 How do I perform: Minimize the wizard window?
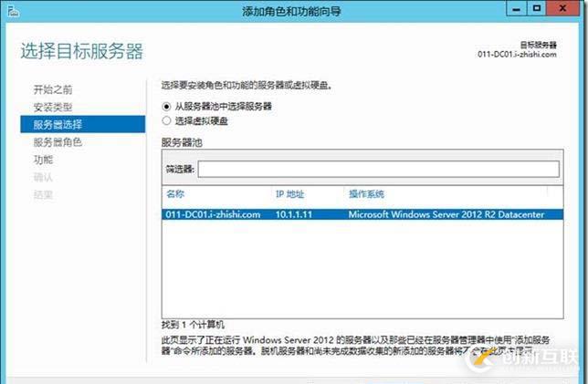[x=517, y=8]
